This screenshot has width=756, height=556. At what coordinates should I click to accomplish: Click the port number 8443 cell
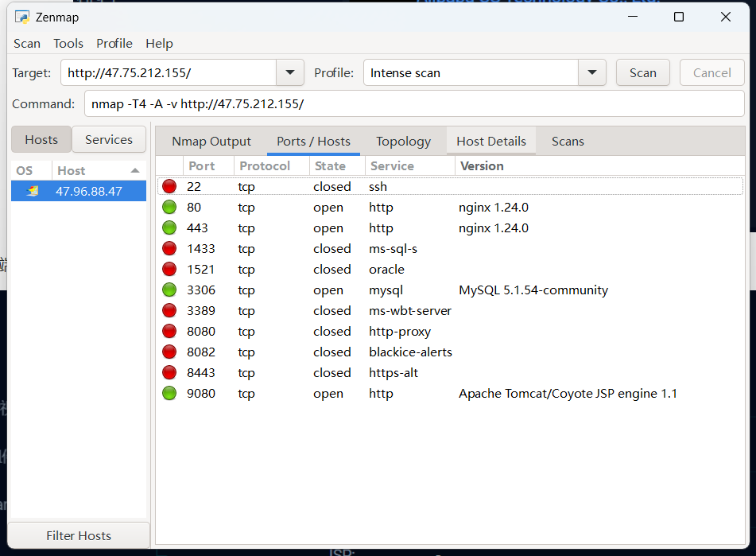pos(201,373)
